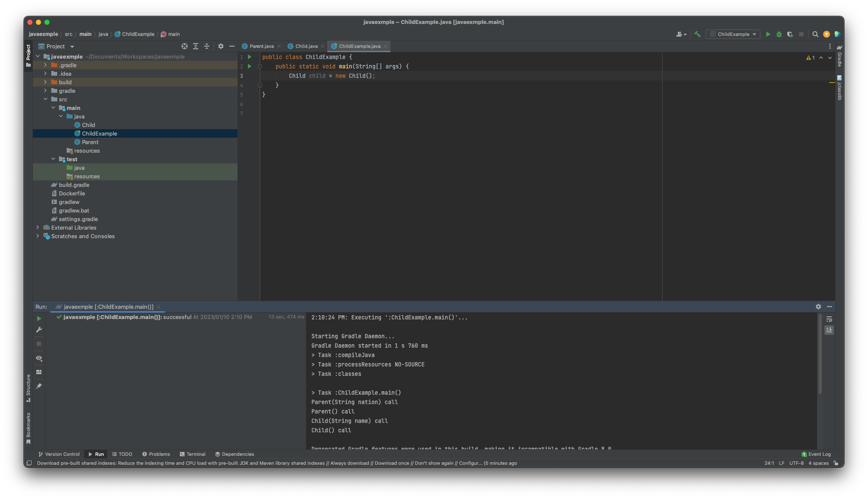The height and width of the screenshot is (499, 868).
Task: Click the run gutter arrow beside main method
Action: pos(249,66)
